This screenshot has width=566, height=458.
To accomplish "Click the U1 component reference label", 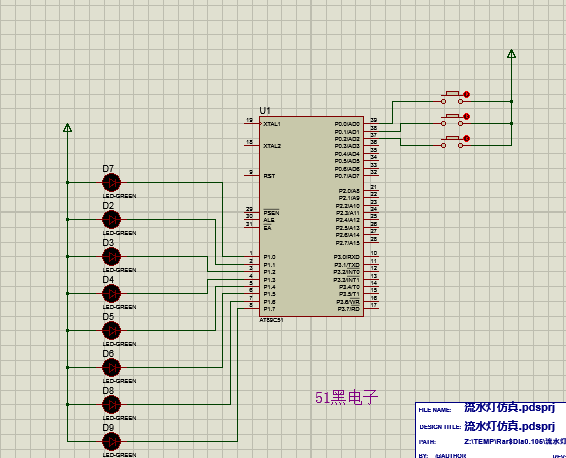I will coord(265,110).
